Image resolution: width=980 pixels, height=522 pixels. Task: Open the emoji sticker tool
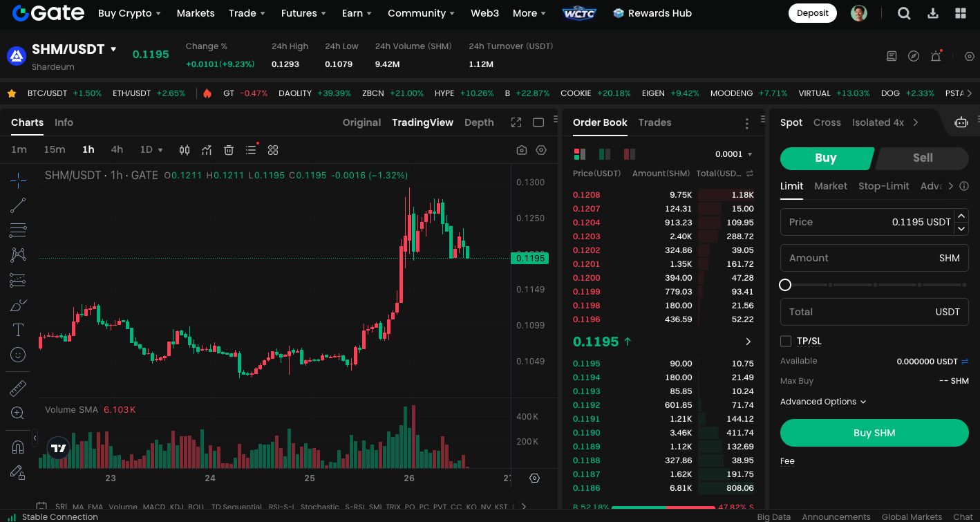point(17,354)
